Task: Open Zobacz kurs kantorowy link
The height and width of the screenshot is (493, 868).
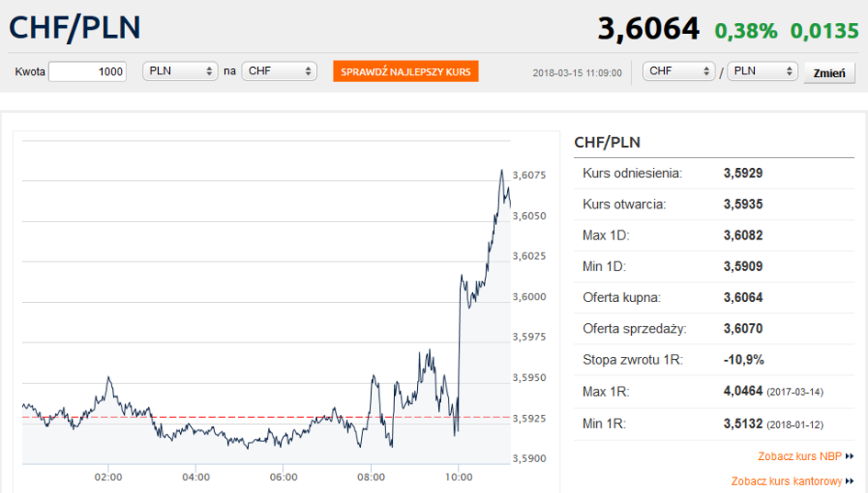Action: point(793,481)
